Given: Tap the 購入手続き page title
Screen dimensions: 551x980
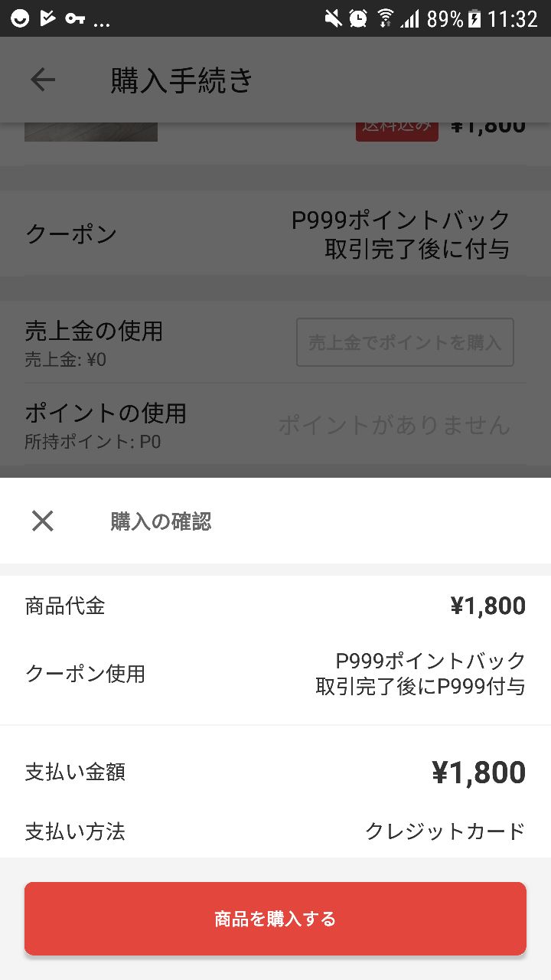Looking at the screenshot, I should pyautogui.click(x=181, y=80).
